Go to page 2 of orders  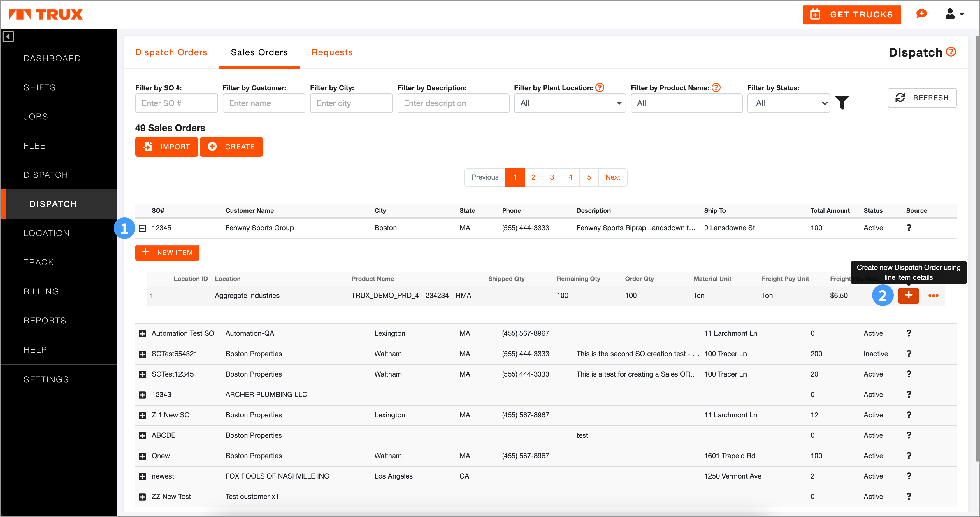click(533, 177)
